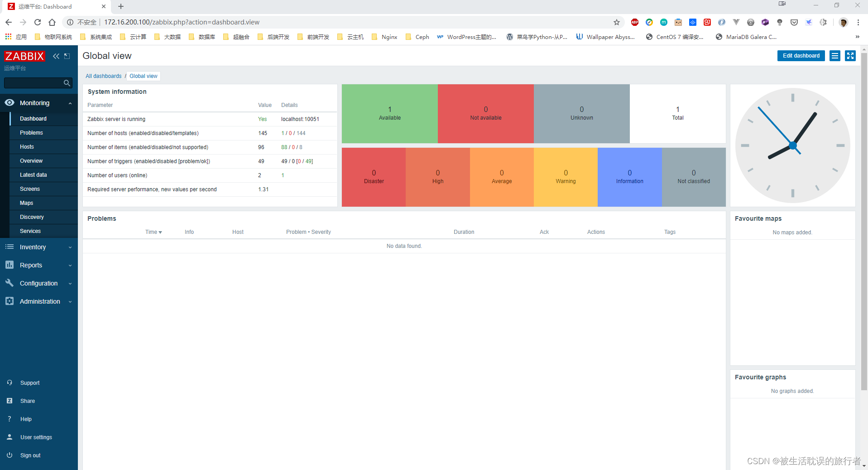The image size is (868, 470).
Task: Sort problems by Time column
Action: 153,232
